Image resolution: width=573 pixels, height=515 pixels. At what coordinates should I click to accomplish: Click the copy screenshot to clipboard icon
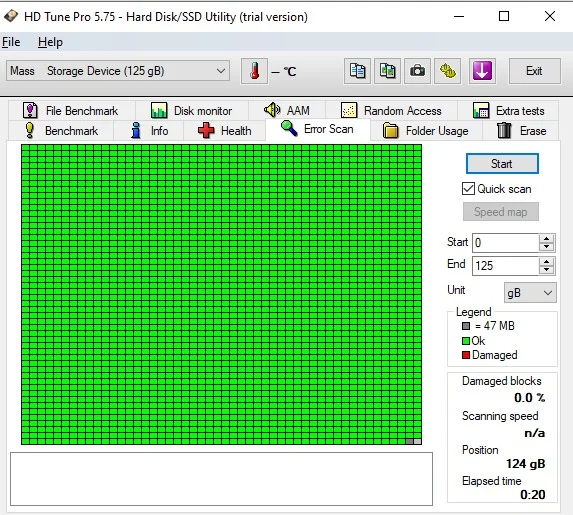387,71
